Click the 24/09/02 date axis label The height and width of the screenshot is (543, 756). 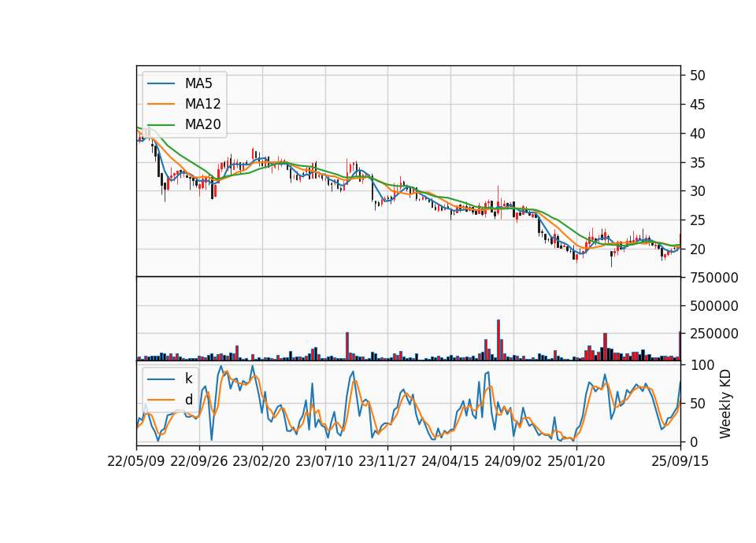(x=513, y=462)
